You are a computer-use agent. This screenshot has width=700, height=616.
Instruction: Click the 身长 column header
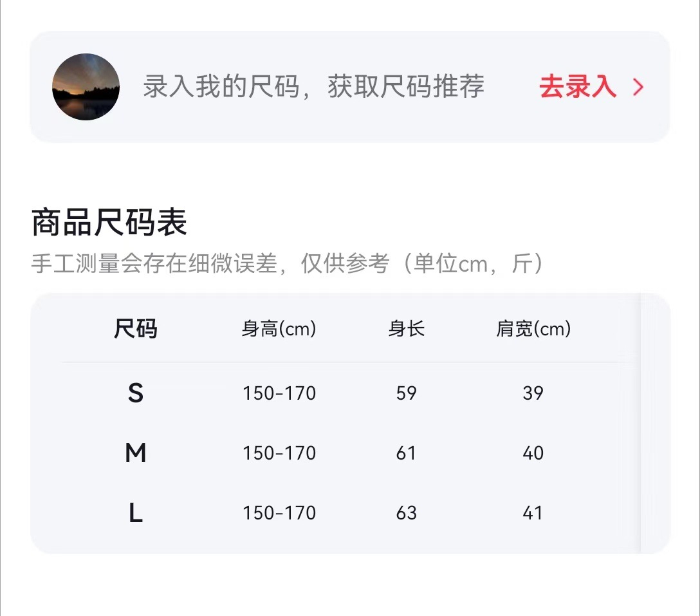pyautogui.click(x=406, y=329)
